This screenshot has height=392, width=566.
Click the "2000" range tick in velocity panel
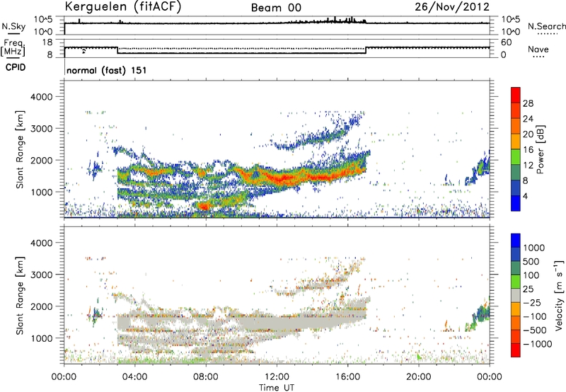(x=42, y=306)
